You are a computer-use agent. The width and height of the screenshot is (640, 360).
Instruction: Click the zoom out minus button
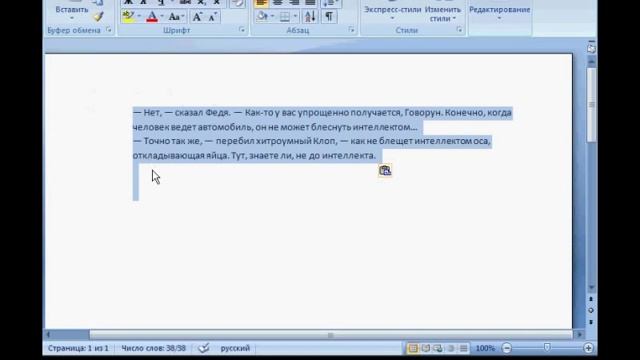[507, 348]
